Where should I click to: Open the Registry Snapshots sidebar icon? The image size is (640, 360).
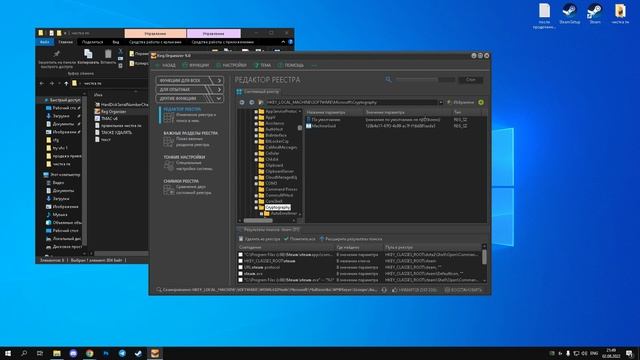(x=169, y=189)
